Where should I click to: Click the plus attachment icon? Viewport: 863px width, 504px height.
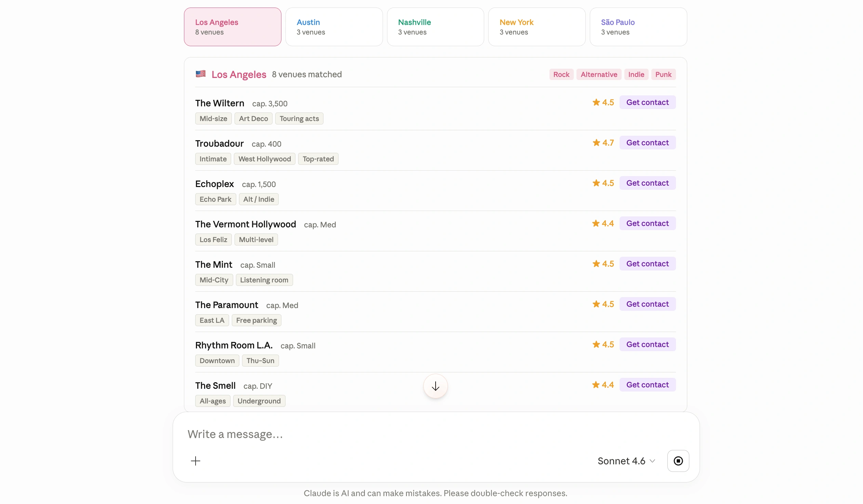[x=196, y=461]
